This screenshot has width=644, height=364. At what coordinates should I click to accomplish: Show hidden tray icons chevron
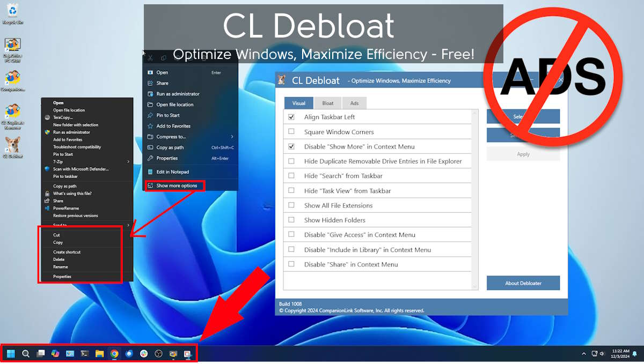tap(584, 354)
